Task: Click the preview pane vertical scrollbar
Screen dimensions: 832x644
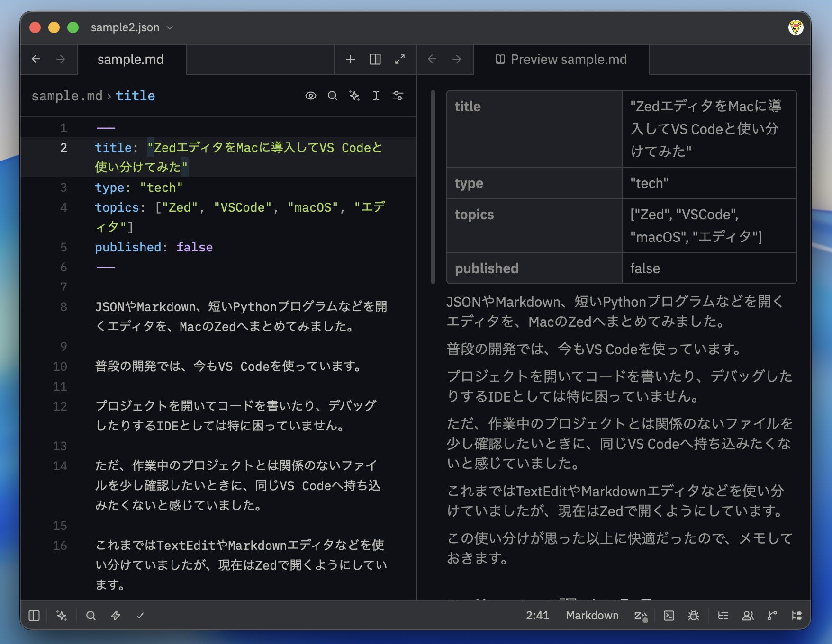Action: pos(433,187)
